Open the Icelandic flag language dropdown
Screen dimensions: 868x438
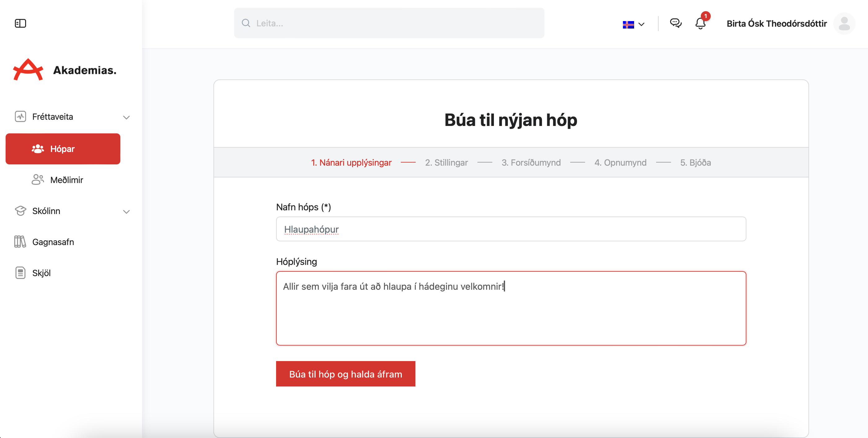coord(633,24)
